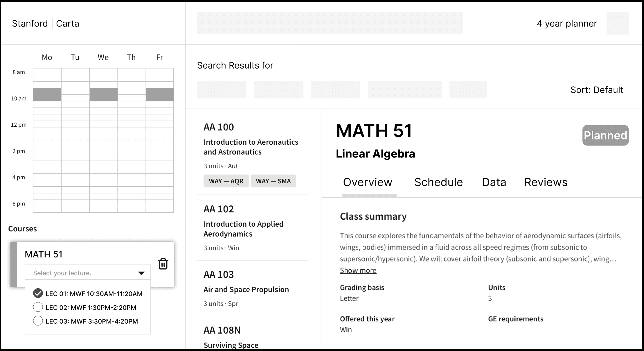Image resolution: width=644 pixels, height=351 pixels.
Task: Click the Stanford | Carta logo
Action: coord(46,24)
